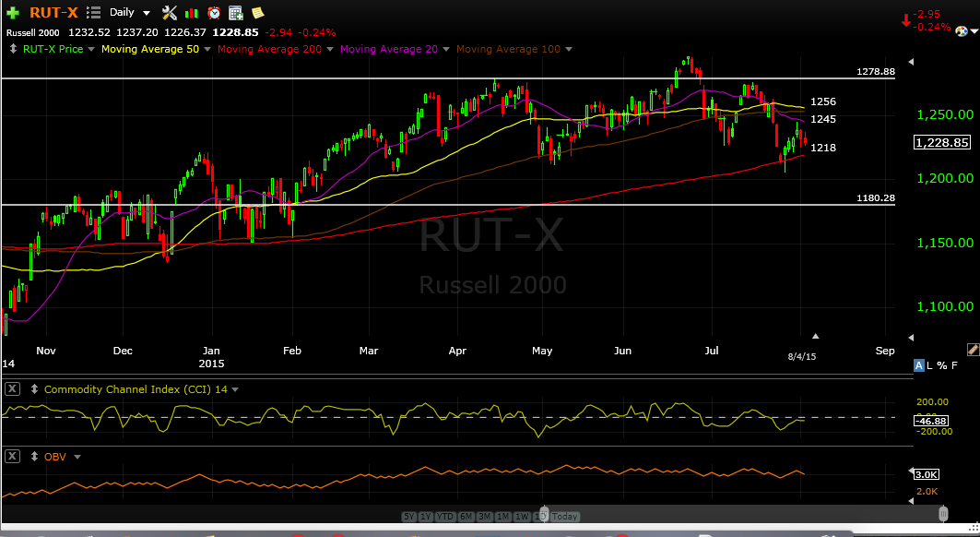
Task: Select the YTD time range
Action: (x=444, y=517)
